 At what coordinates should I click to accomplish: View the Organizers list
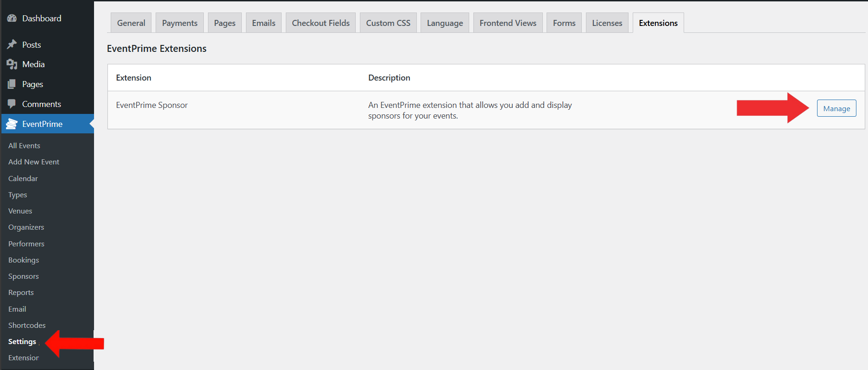click(26, 227)
